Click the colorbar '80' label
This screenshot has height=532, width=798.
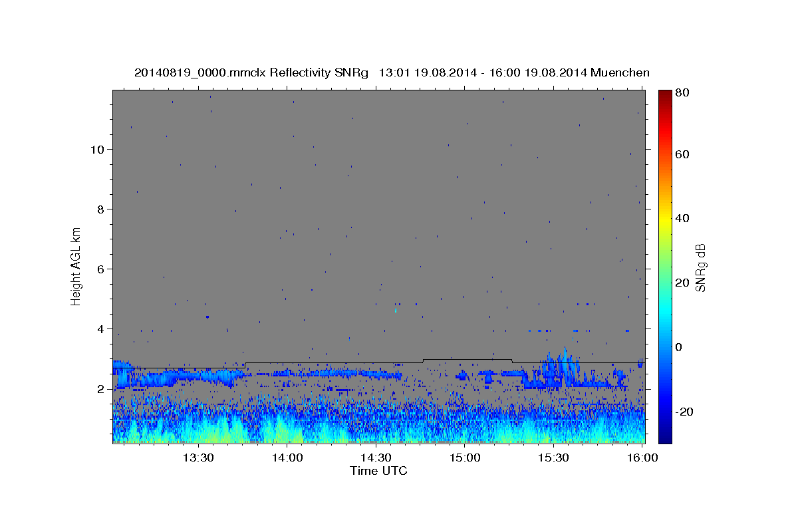[682, 93]
